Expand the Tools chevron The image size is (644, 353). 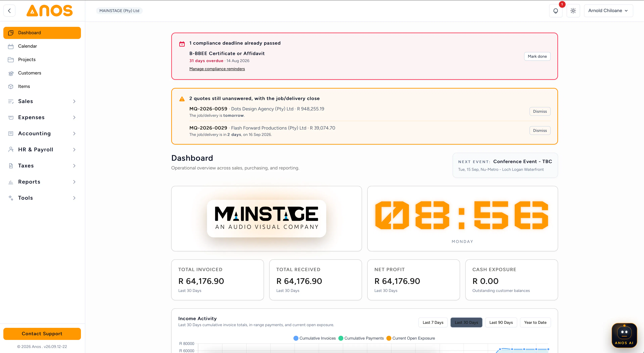74,198
